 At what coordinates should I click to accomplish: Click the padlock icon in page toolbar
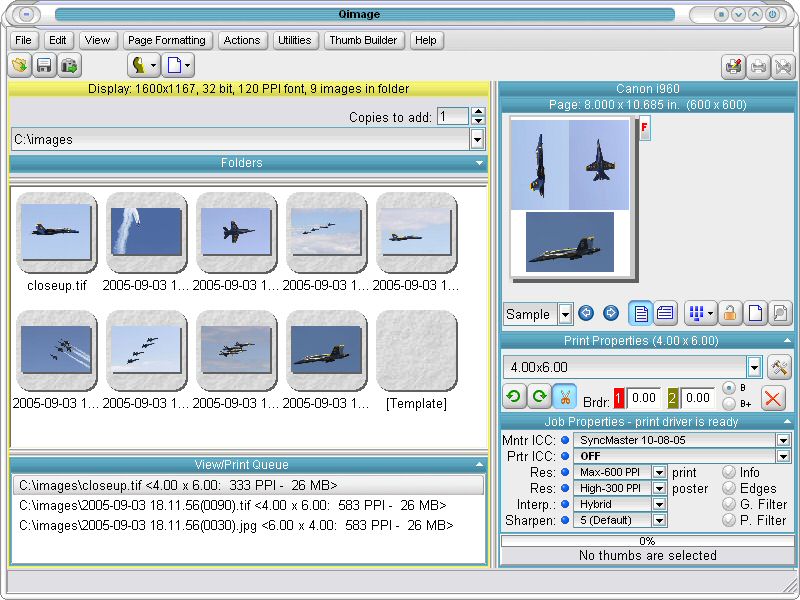731,314
